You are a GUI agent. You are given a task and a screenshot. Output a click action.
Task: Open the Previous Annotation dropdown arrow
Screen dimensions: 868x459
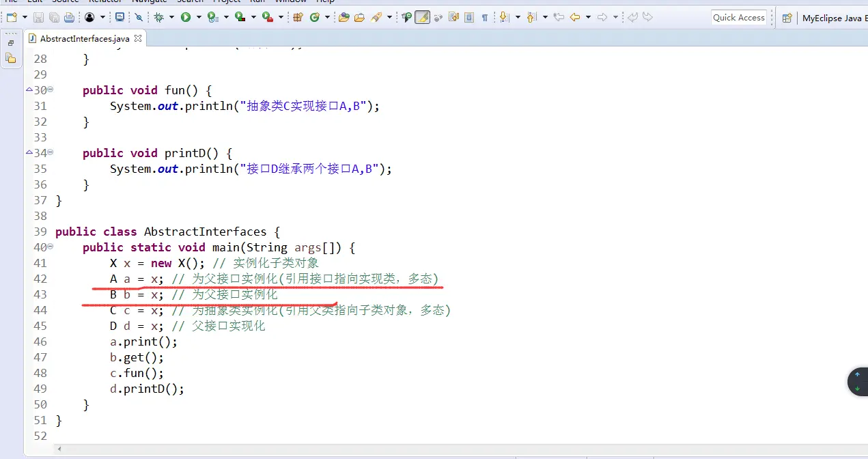pyautogui.click(x=545, y=17)
